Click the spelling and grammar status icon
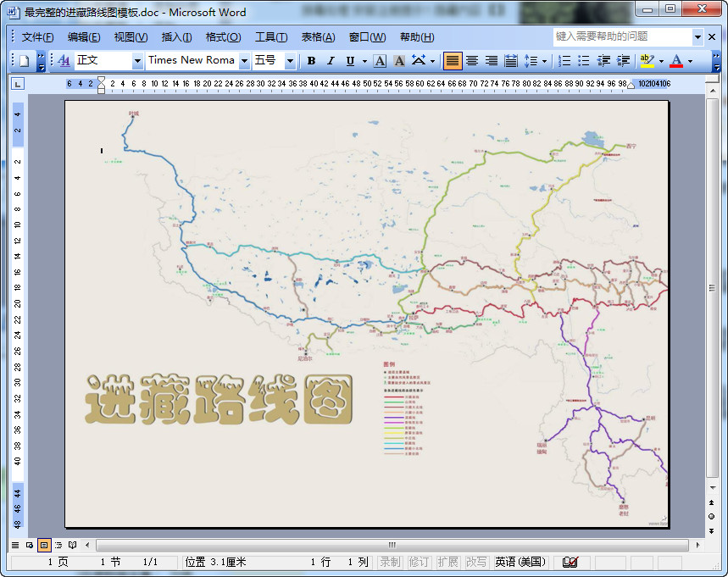Viewport: 728px width, 577px height. point(570,562)
